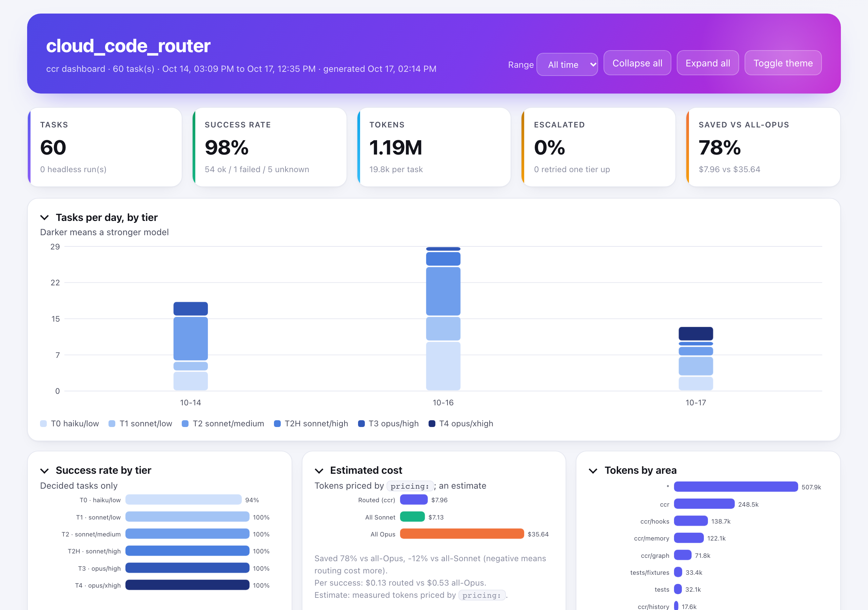Collapse the Success rate by tier panel

click(x=45, y=470)
